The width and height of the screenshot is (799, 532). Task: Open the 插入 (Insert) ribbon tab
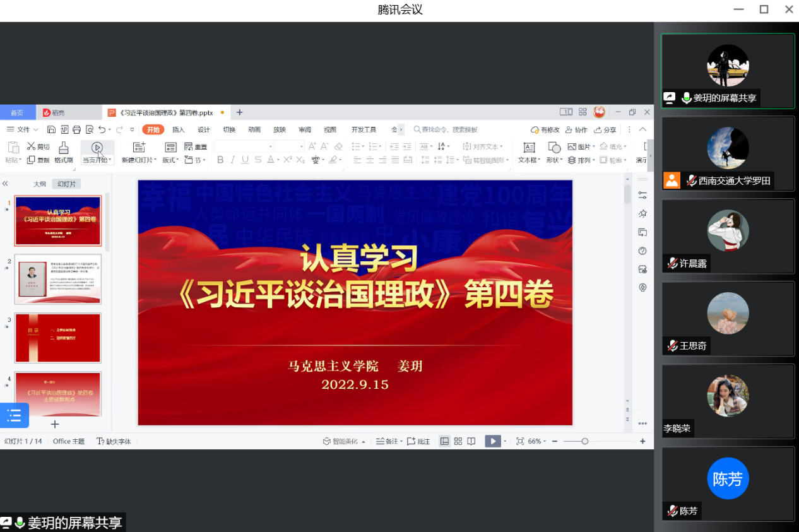pos(179,129)
